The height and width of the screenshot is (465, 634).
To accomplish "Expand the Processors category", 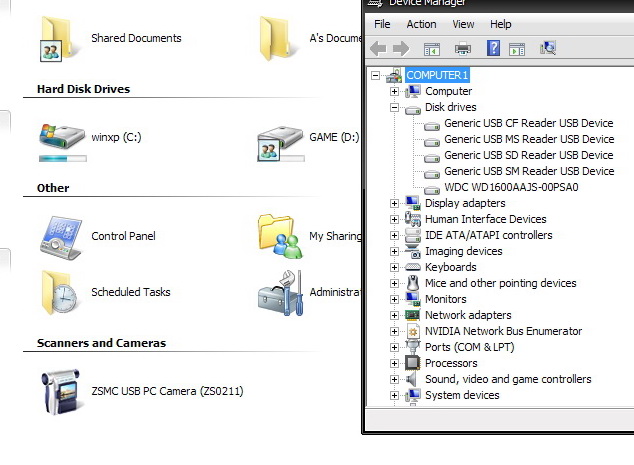I will coord(394,364).
